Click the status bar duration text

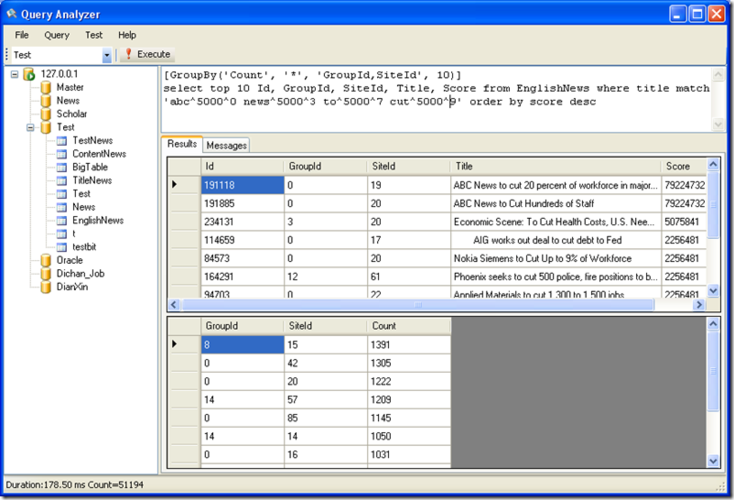click(x=45, y=485)
